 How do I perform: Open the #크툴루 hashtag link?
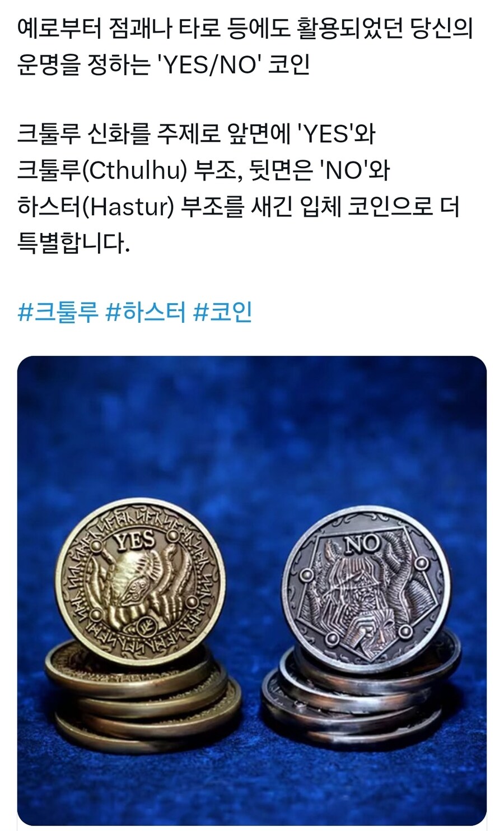(x=58, y=312)
